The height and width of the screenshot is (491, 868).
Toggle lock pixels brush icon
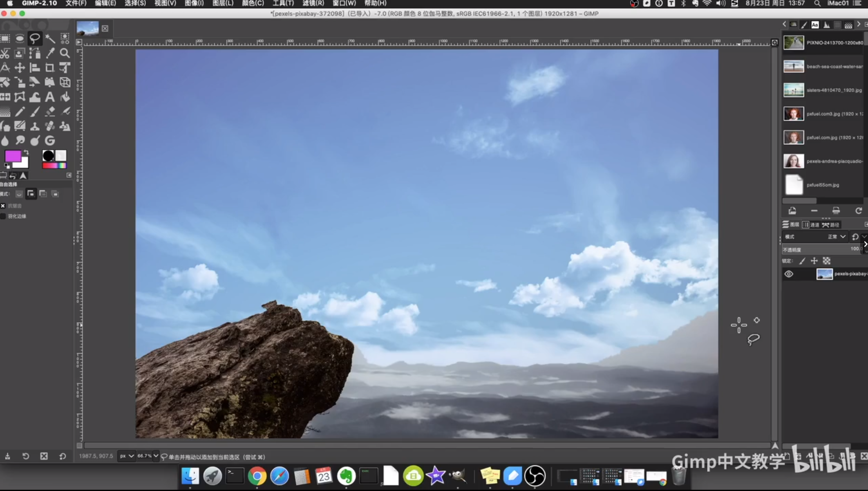point(802,261)
